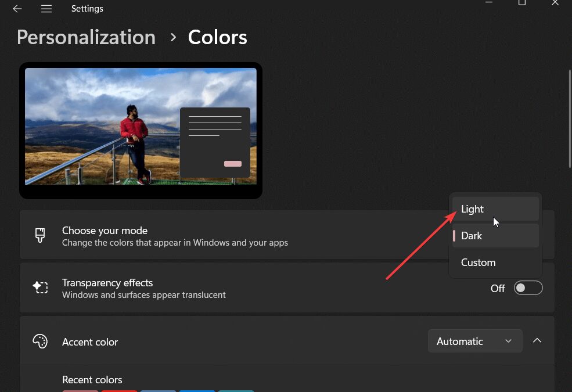The width and height of the screenshot is (572, 392).
Task: Pick the teal recent color swatch
Action: 236,391
